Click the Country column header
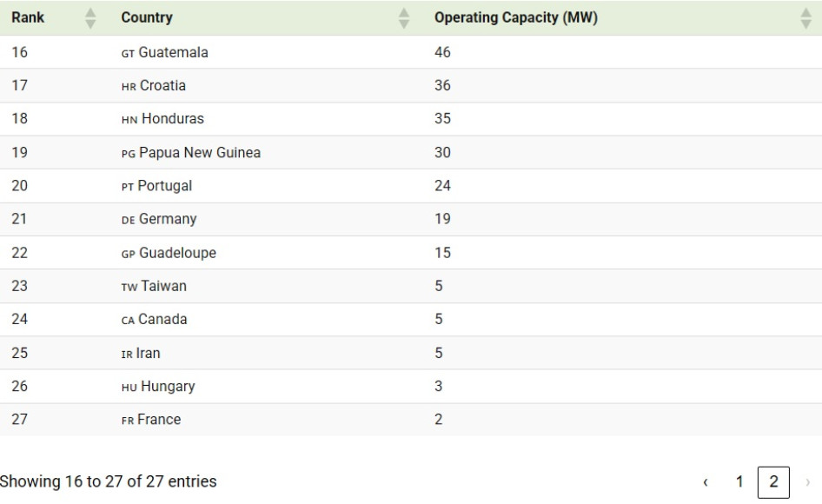The height and width of the screenshot is (504, 822). point(147,17)
